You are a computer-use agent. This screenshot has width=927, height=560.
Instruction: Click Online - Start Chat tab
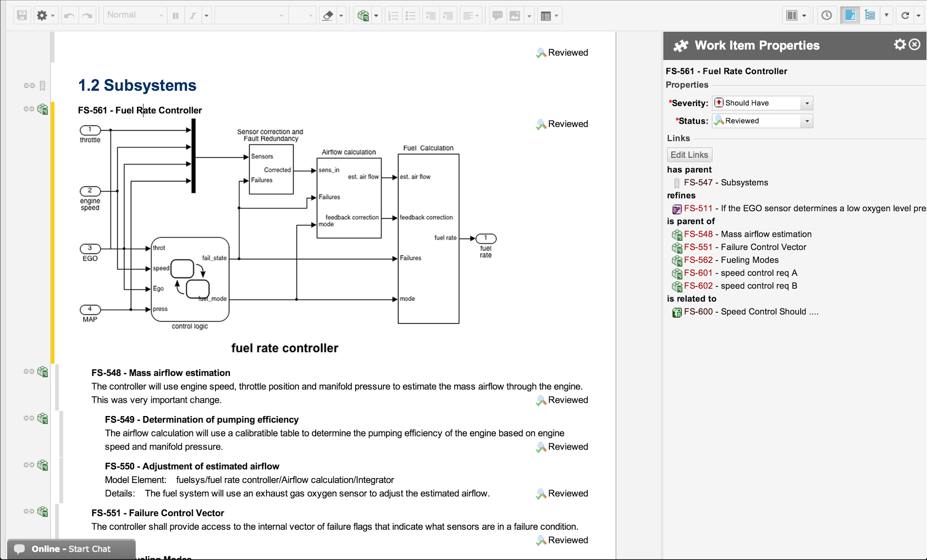71,549
